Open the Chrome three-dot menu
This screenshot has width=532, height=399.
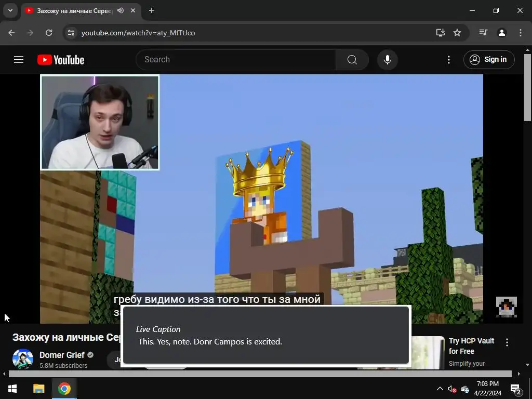click(x=521, y=33)
